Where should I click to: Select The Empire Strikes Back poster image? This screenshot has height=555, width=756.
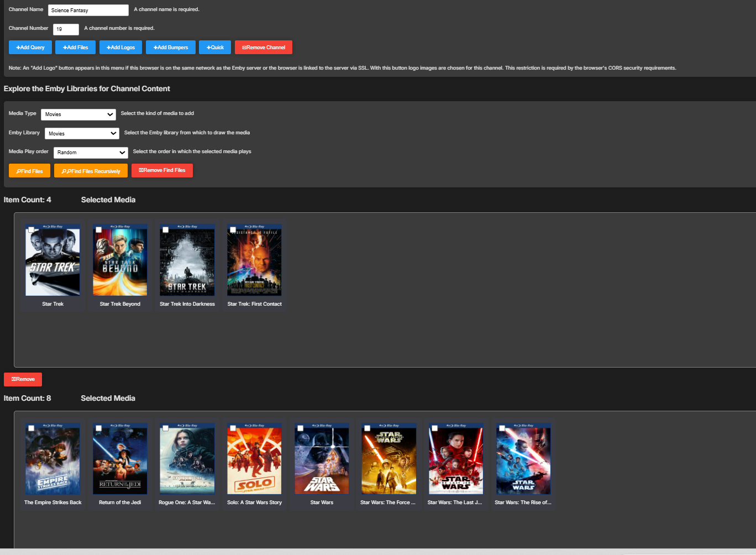[53, 459]
